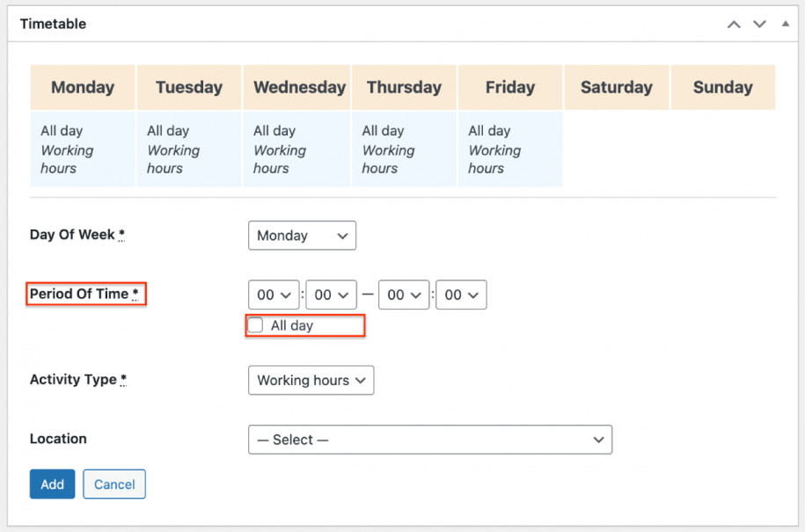Select the Monday column header
Image resolution: width=805 pixels, height=532 pixels.
click(82, 87)
